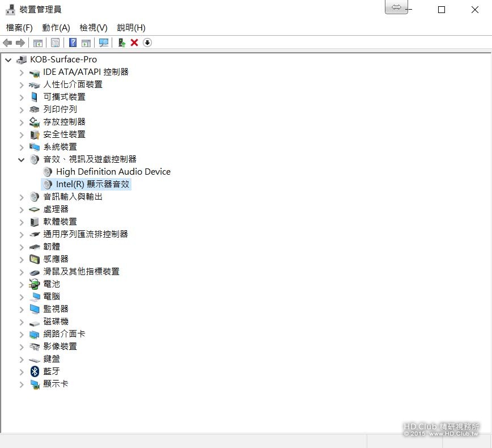Click the 裝置管理員 title bar app icon
Screen dimensions: 492x448
[x=10, y=10]
